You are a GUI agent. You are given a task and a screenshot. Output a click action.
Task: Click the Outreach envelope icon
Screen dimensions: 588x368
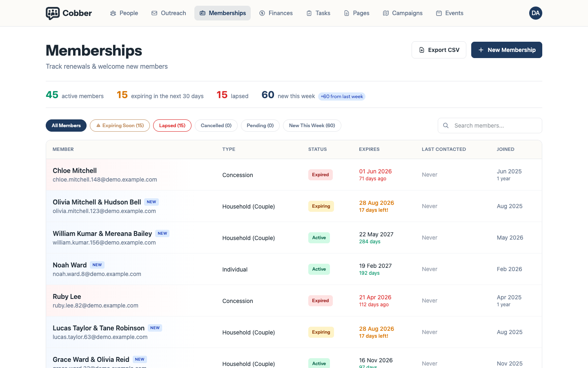[x=154, y=13]
